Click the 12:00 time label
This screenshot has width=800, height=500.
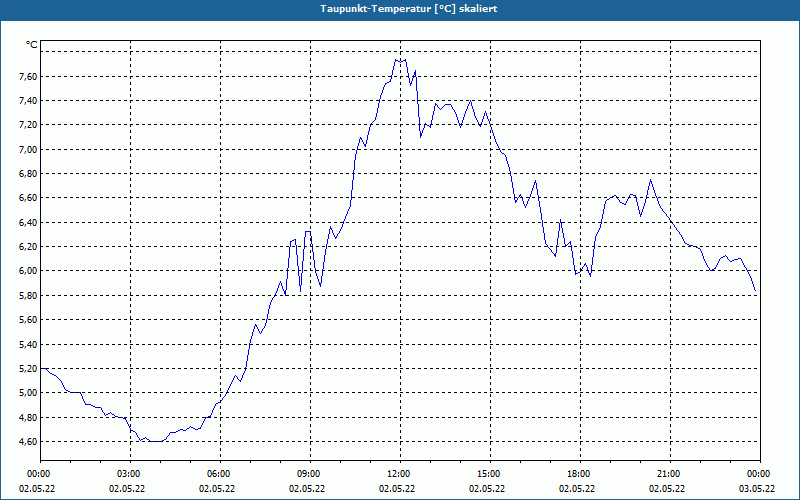click(x=401, y=474)
